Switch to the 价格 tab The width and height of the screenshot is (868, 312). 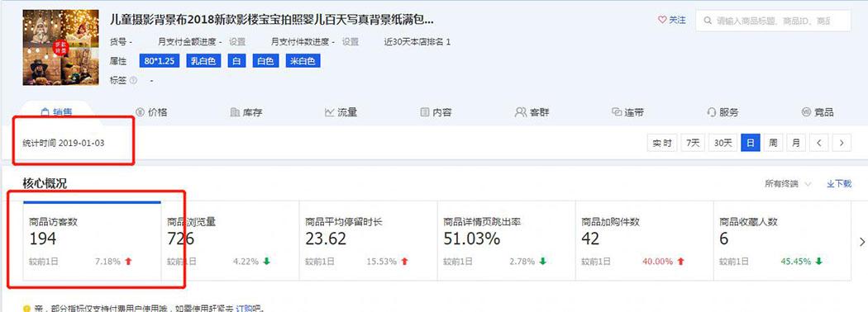tap(151, 112)
